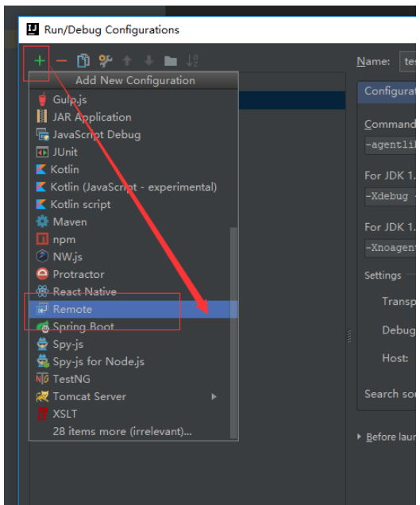Click the Name input field
The height and width of the screenshot is (505, 420).
pos(408,61)
